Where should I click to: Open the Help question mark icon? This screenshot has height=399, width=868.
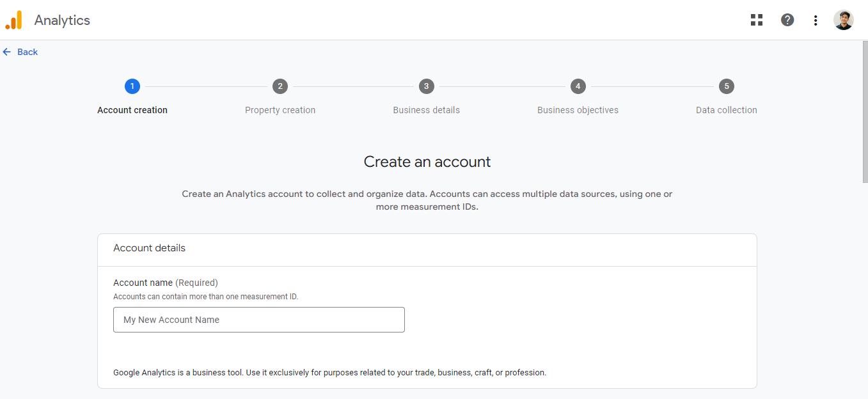(x=787, y=20)
